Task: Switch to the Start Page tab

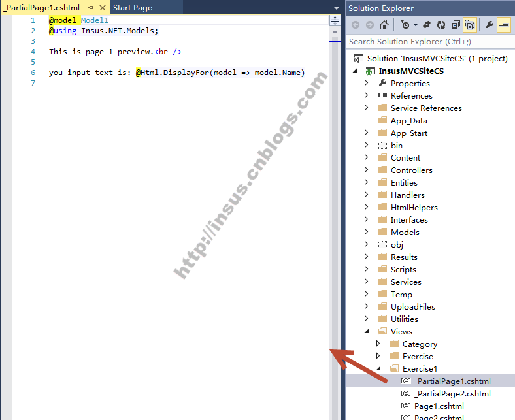Action: (x=133, y=8)
